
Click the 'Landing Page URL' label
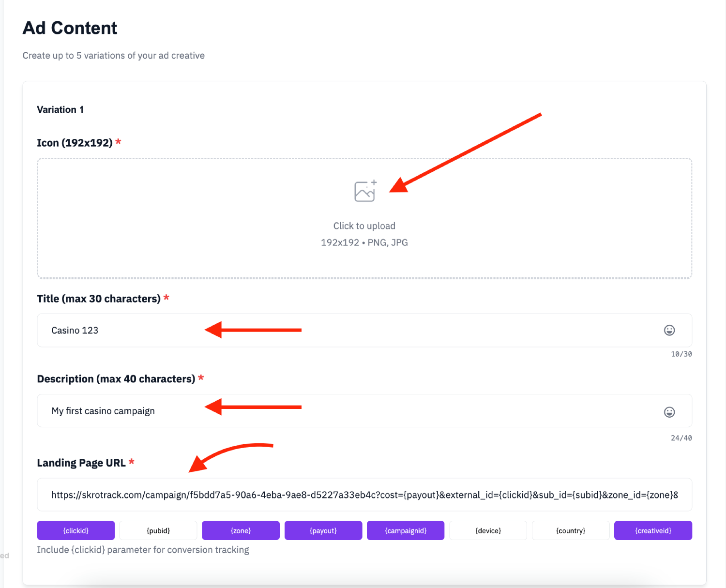coord(81,463)
